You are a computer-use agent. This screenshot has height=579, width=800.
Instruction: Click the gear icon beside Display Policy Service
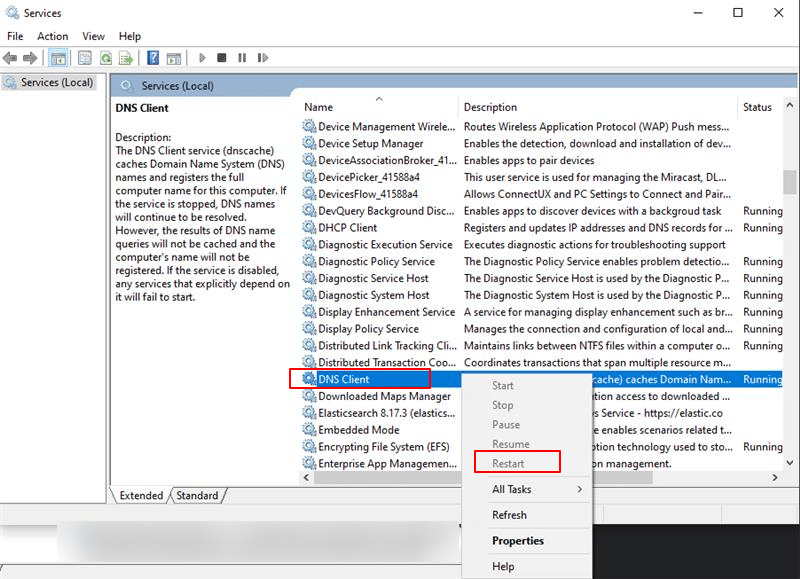[309, 328]
